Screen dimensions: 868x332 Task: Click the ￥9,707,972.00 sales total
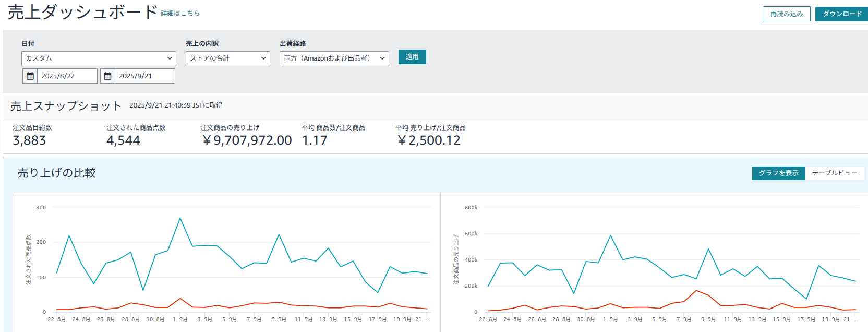(x=247, y=140)
